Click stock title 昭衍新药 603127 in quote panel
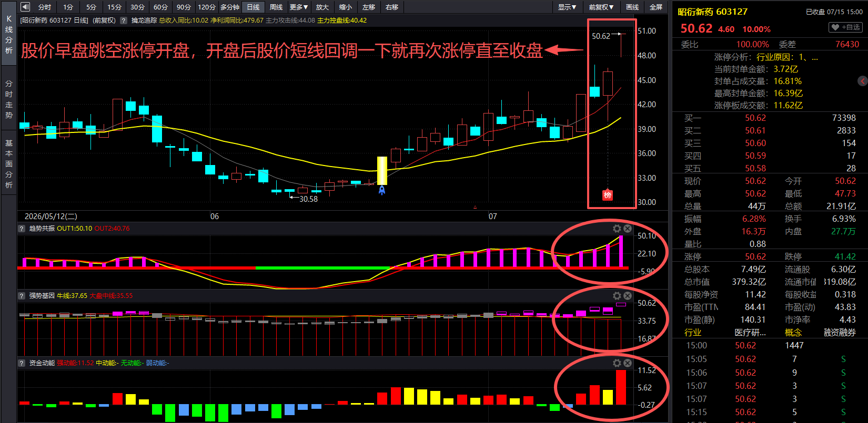Screen dimensions: 868x423 click(x=712, y=12)
